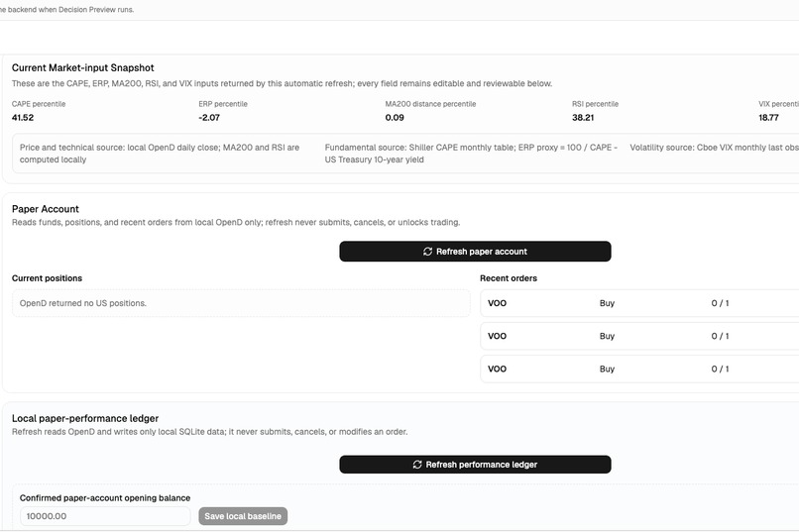
Task: Click refresh icon beside Refresh paper account
Action: pos(427,252)
